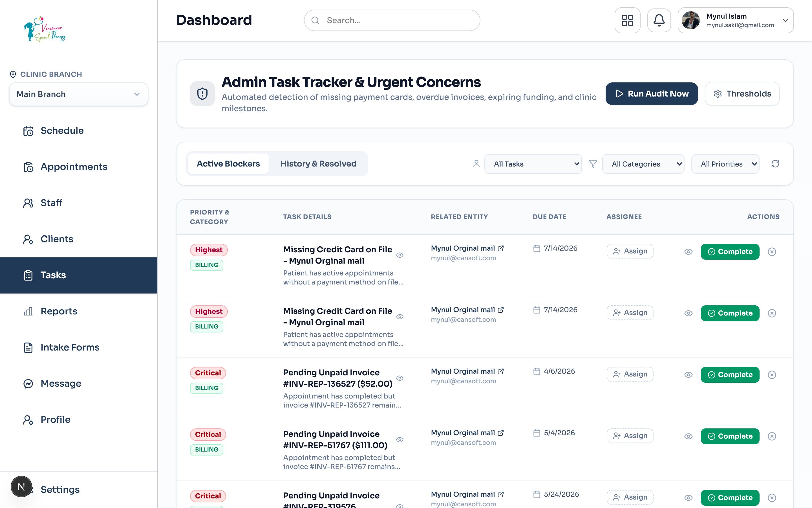Expand the Mynul Islam account menu
This screenshot has height=508, width=812.
736,21
